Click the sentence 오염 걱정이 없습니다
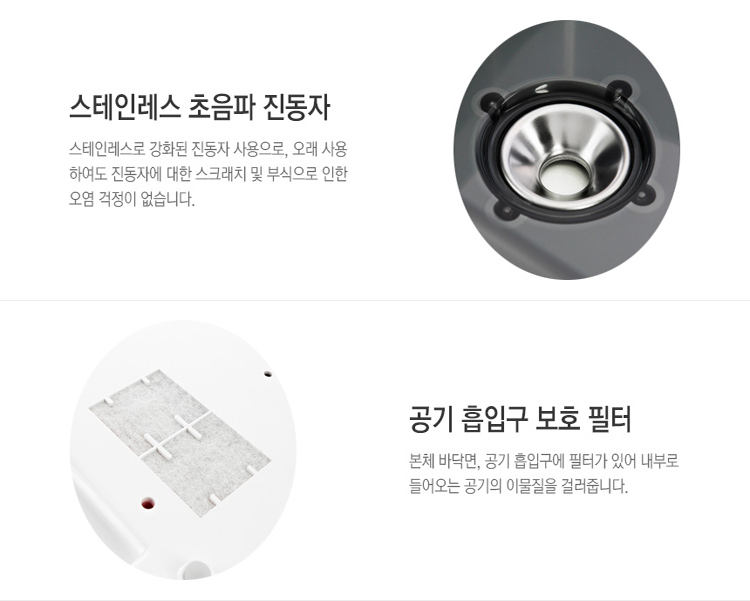Viewport: 750px width, 601px height. (x=132, y=199)
